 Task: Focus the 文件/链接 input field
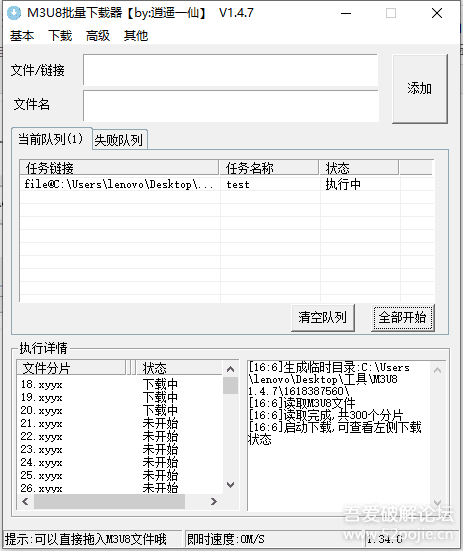[x=230, y=70]
